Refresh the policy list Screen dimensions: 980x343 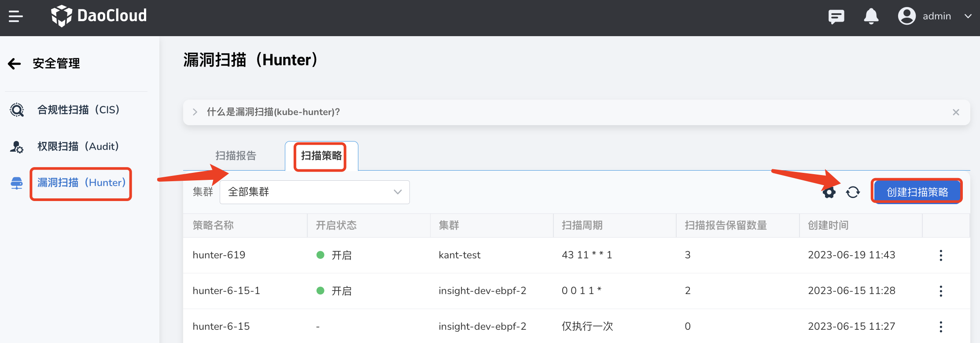853,192
